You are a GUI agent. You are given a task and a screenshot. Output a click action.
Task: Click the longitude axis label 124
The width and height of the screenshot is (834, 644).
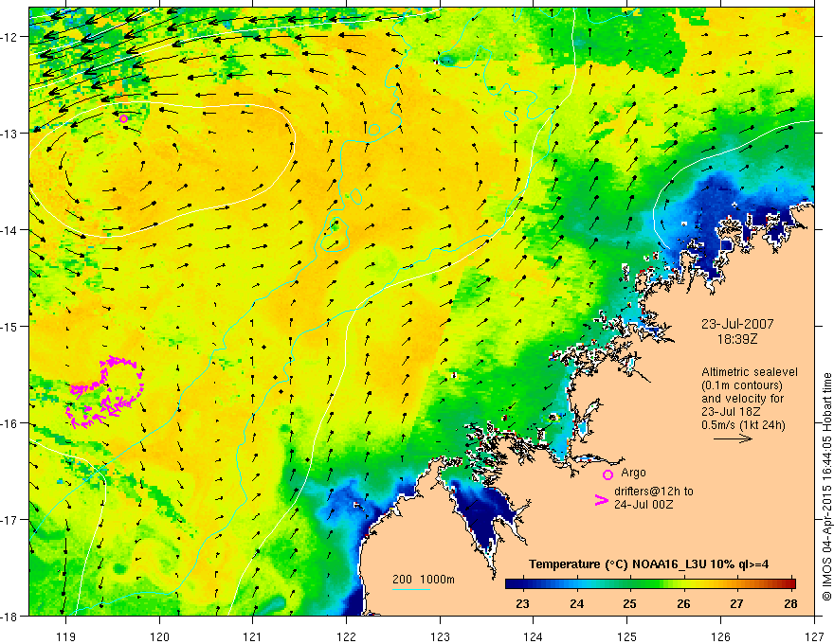[533, 636]
